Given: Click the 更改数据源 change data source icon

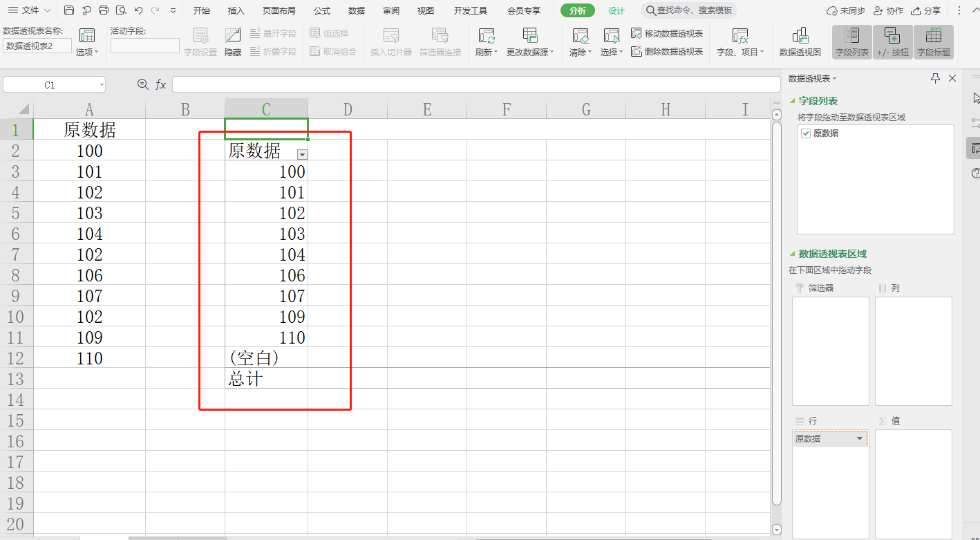Looking at the screenshot, I should click(x=530, y=37).
